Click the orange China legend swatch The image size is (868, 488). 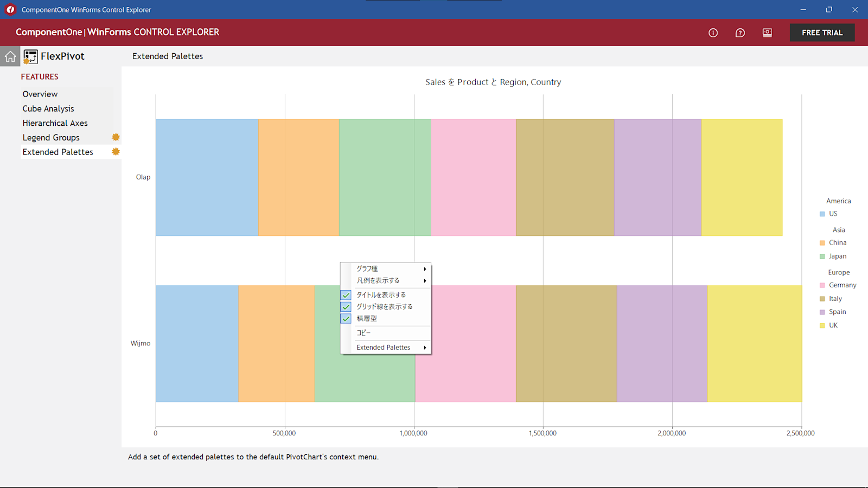tap(822, 243)
